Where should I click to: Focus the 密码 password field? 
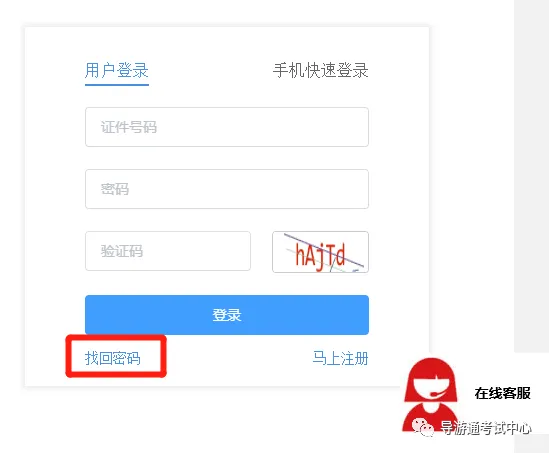click(x=227, y=189)
